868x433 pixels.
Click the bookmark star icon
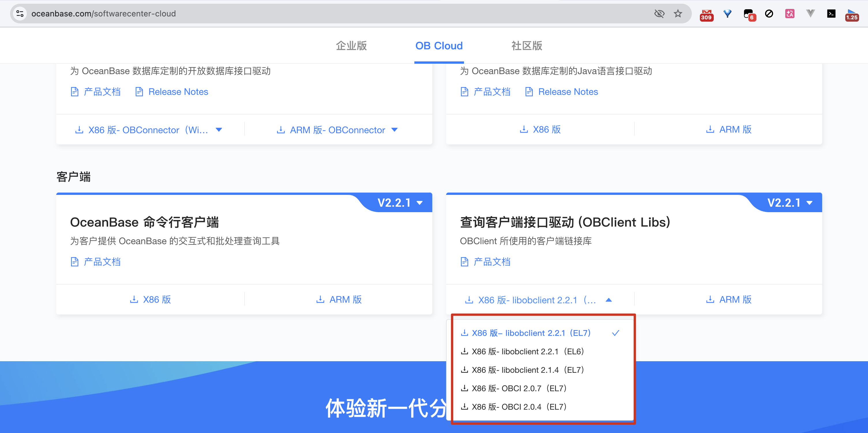(678, 14)
